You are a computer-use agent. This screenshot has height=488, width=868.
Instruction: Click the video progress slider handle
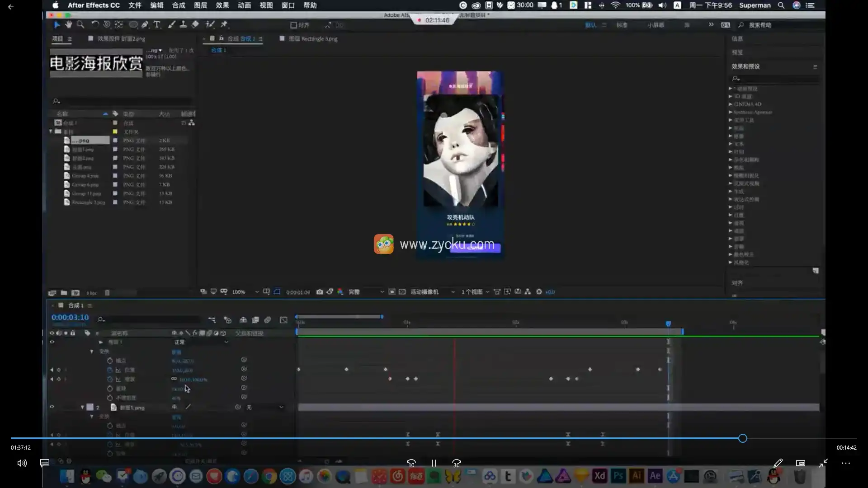click(742, 438)
